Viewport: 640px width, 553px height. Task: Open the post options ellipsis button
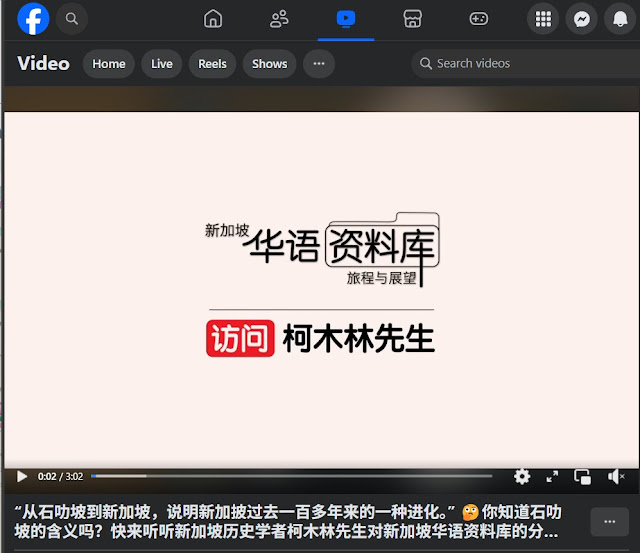[x=609, y=522]
